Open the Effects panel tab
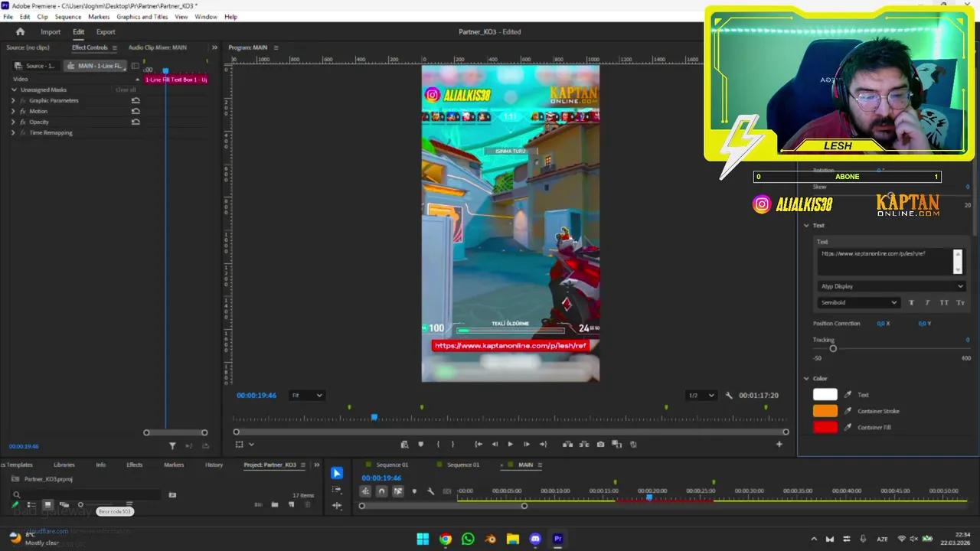The height and width of the screenshot is (551, 980). pyautogui.click(x=135, y=465)
